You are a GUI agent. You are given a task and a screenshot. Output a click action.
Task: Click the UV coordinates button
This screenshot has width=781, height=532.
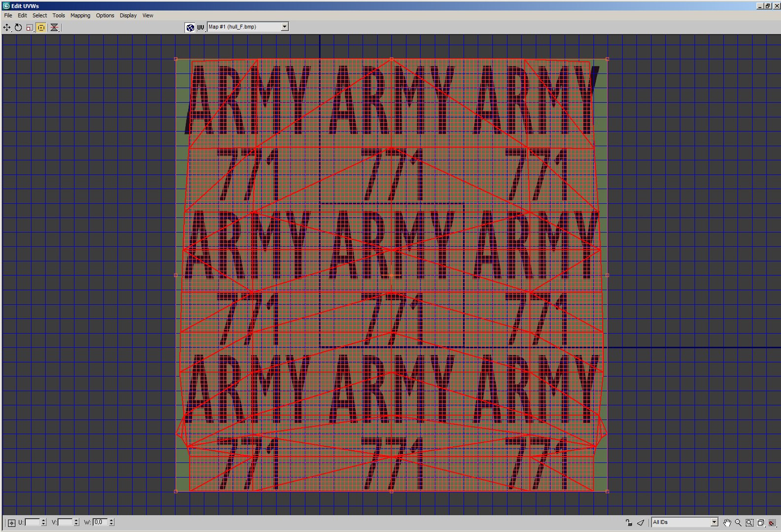[x=201, y=28]
